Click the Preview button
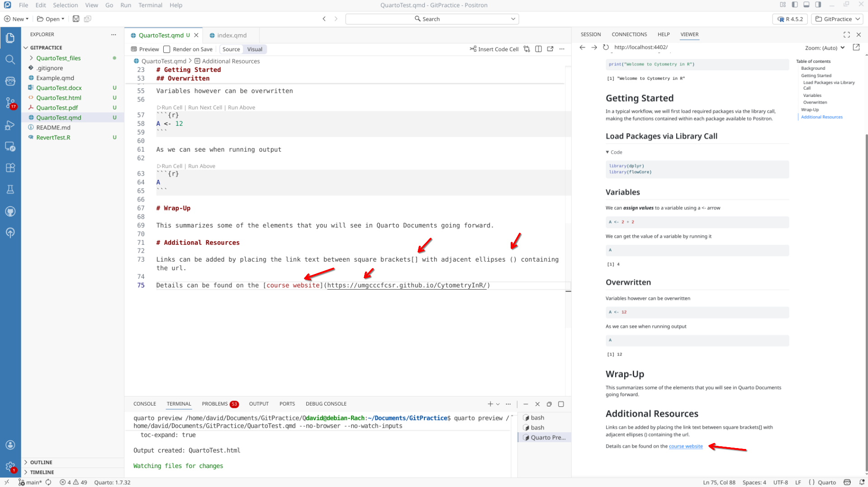This screenshot has width=868, height=487. [x=145, y=49]
